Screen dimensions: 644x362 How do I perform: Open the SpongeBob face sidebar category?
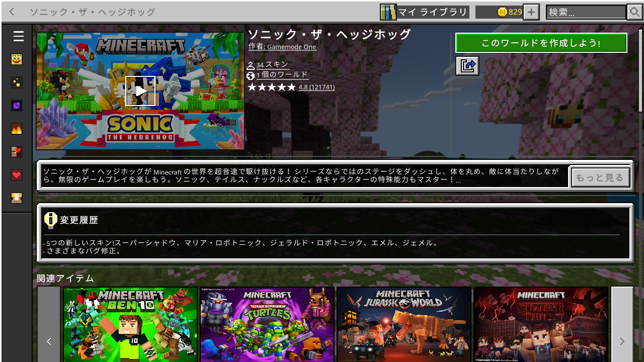[17, 59]
